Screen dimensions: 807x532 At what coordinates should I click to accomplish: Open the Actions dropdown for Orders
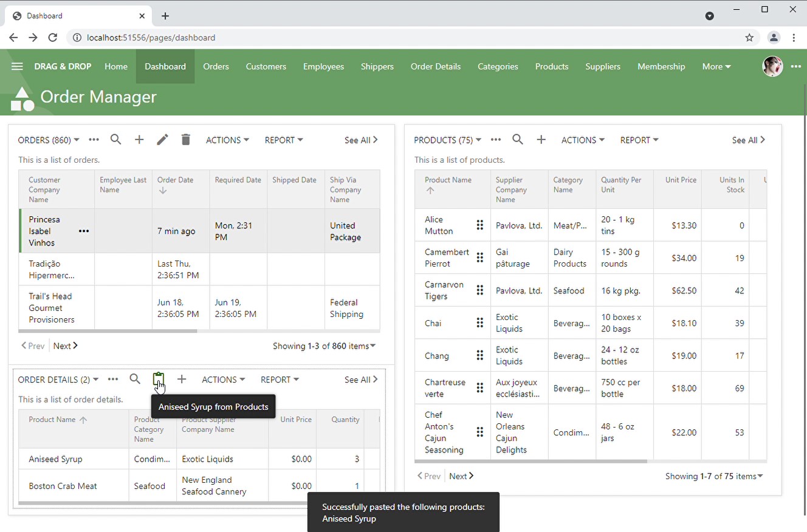(227, 140)
